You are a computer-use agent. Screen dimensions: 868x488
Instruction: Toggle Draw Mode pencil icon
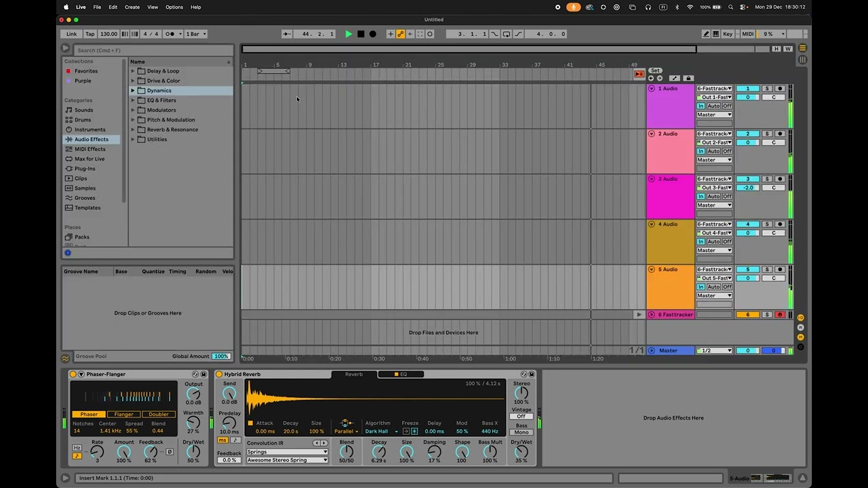(x=706, y=34)
